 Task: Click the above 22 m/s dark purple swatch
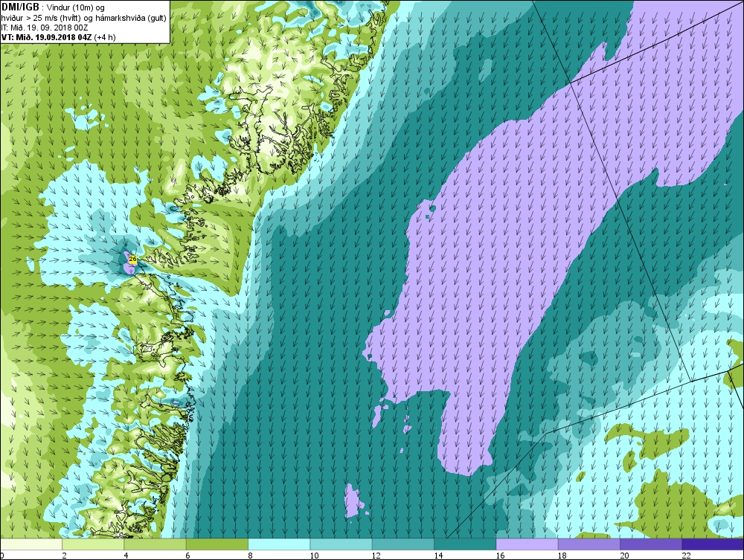(x=713, y=544)
